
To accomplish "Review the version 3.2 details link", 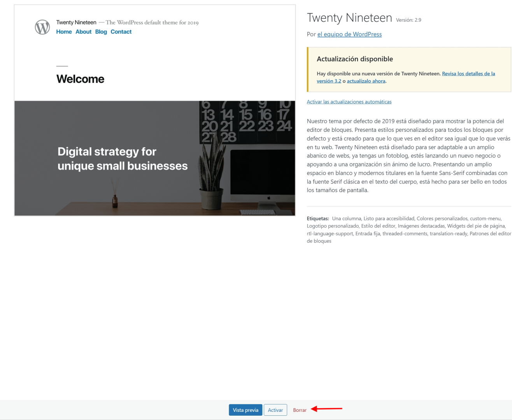I will click(468, 73).
